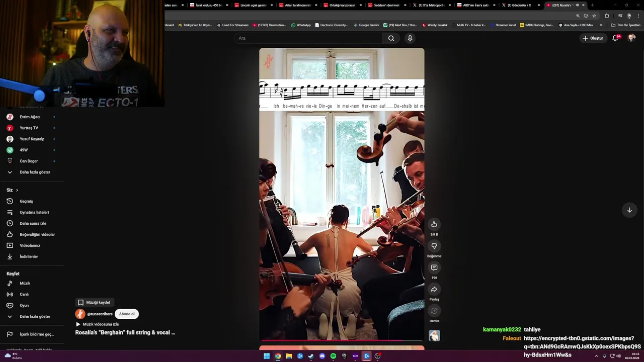This screenshot has height=362, width=644.
Task: Expand Daha fazla göster under Keşfet
Action: 32,316
